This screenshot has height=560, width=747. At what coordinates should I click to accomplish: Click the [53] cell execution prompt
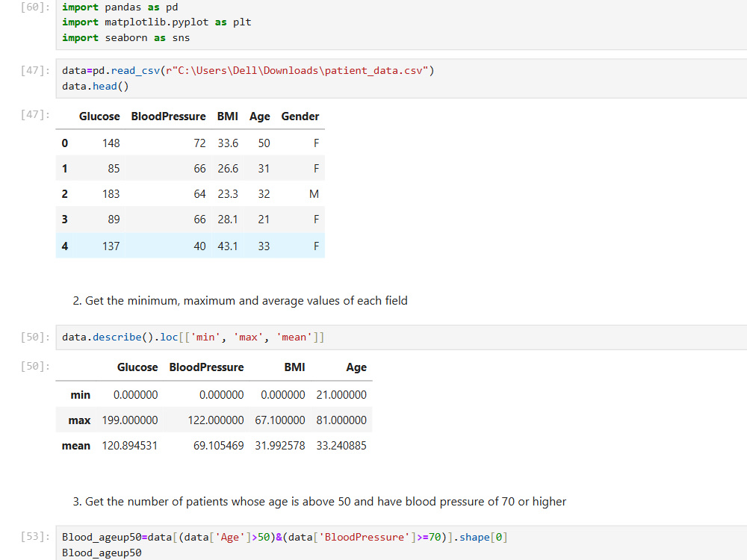[35, 537]
